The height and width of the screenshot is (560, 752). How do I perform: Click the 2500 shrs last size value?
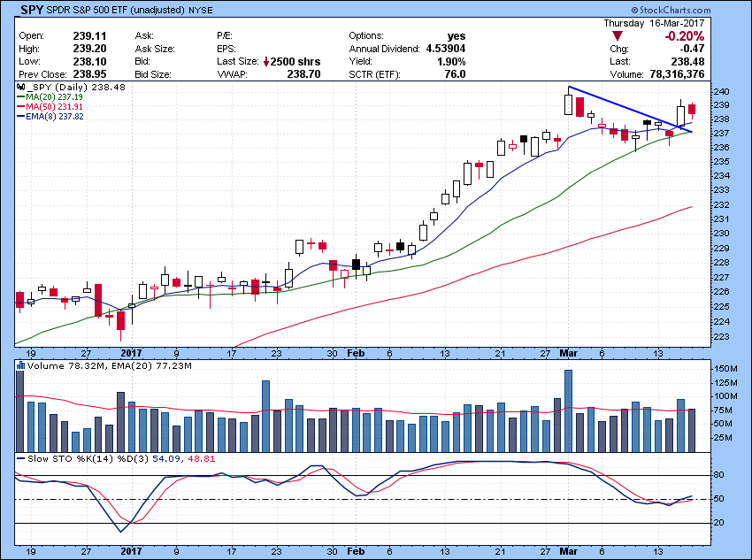click(295, 61)
